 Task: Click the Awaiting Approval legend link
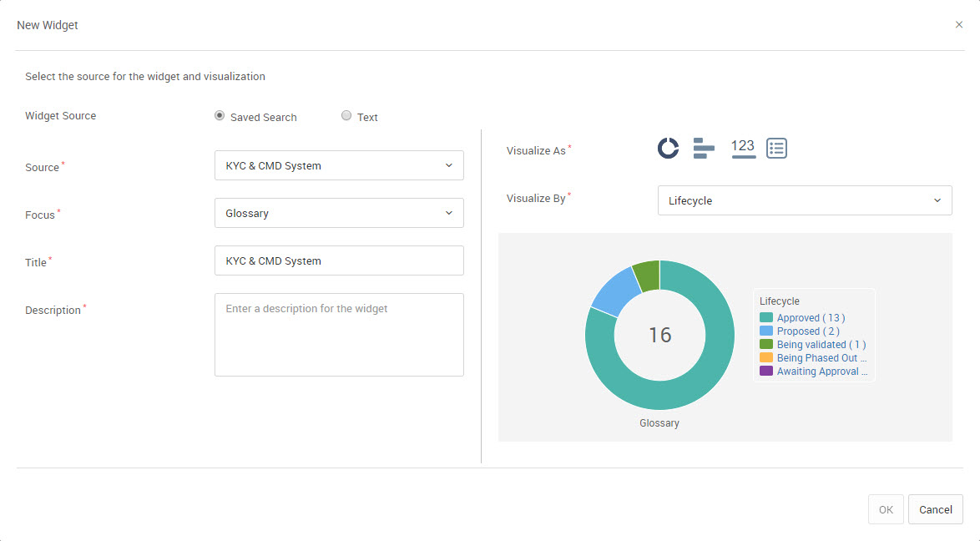point(822,371)
